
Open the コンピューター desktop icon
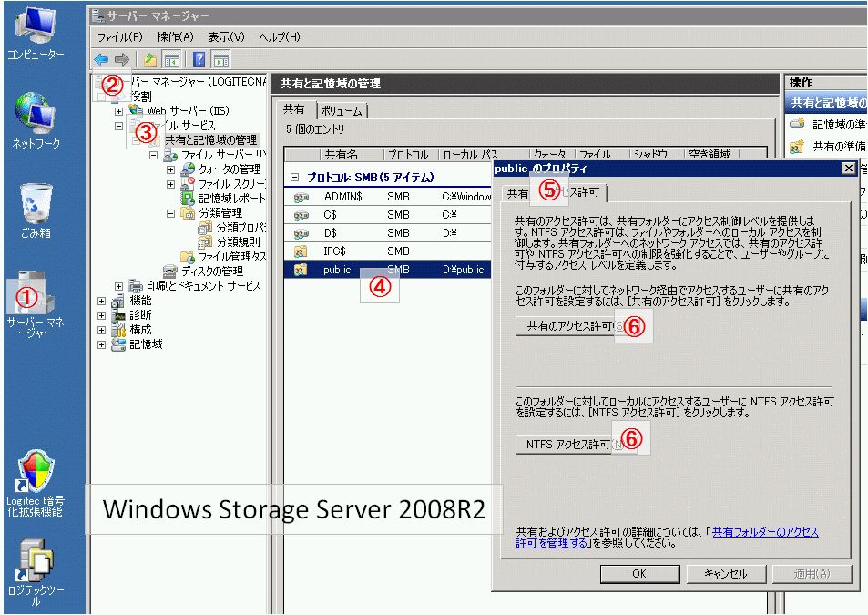(36, 32)
